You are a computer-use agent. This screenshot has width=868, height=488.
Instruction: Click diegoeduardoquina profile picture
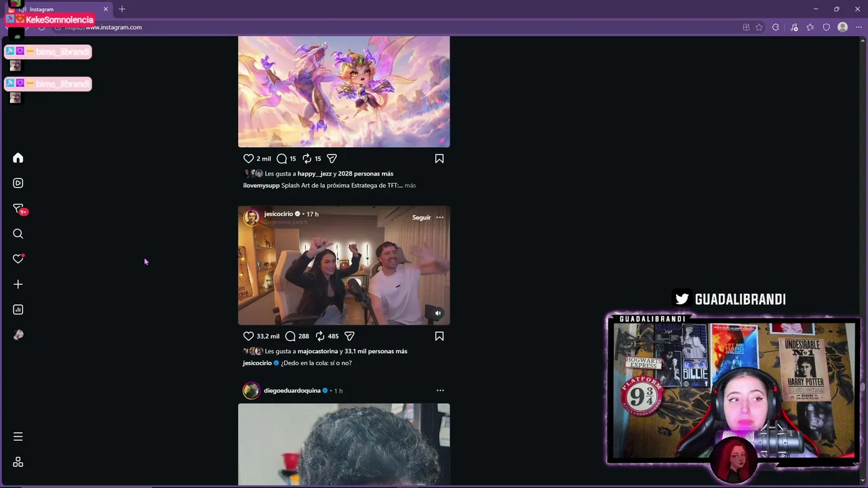pos(252,390)
